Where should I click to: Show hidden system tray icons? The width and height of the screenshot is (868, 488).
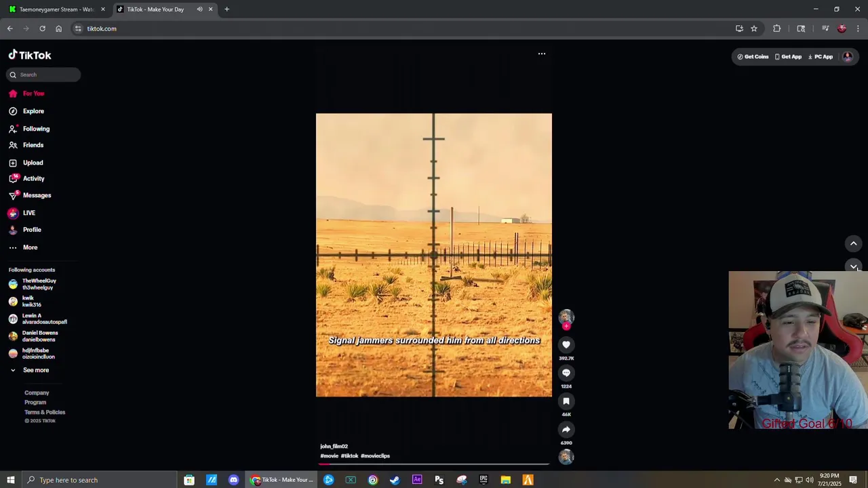pos(777,480)
